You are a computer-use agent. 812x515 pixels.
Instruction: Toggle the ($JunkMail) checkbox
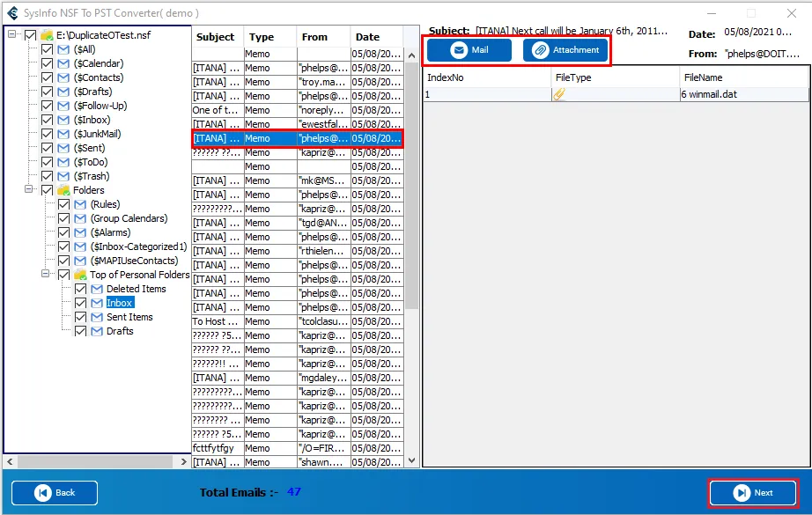(48, 134)
